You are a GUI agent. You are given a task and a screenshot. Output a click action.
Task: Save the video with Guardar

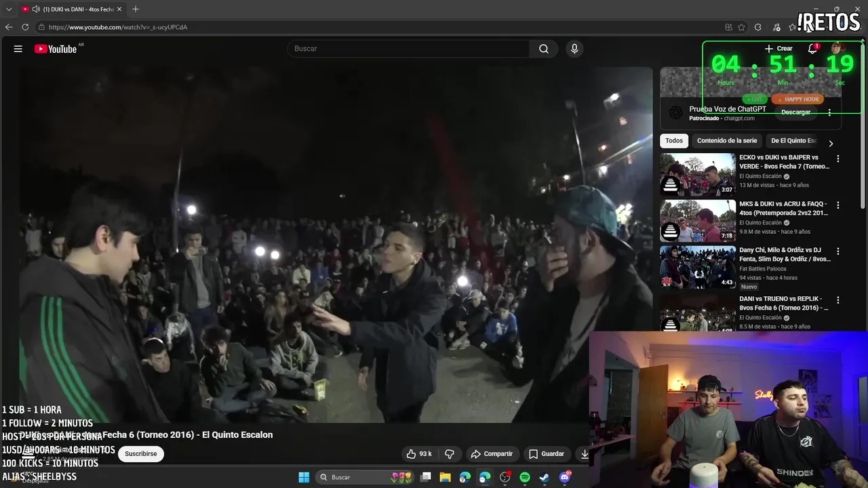(547, 453)
